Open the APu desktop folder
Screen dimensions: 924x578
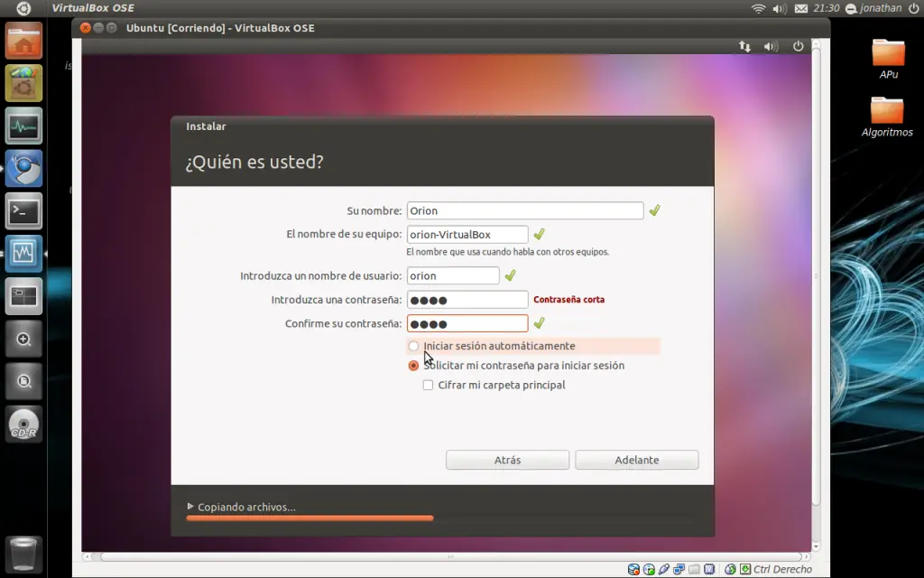(x=889, y=59)
